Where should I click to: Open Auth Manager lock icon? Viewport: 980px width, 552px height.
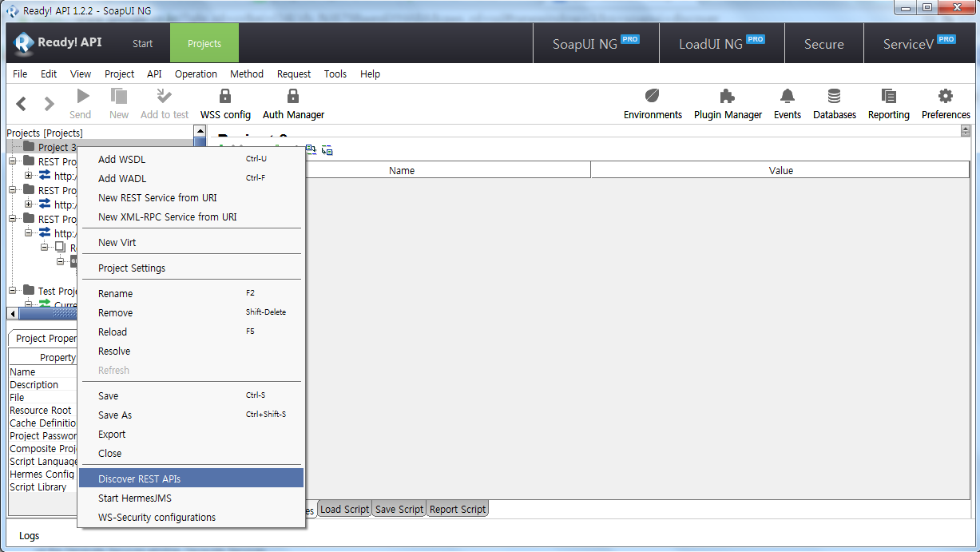(x=293, y=97)
